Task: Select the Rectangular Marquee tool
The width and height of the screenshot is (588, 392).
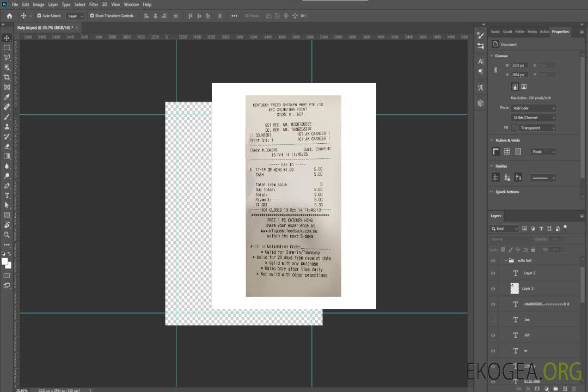Action: coord(7,48)
